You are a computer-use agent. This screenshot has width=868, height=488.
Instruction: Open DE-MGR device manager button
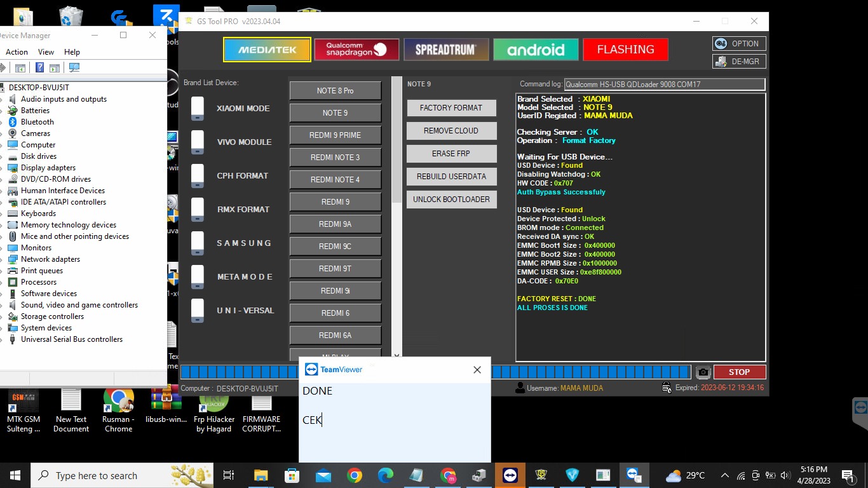tap(739, 62)
